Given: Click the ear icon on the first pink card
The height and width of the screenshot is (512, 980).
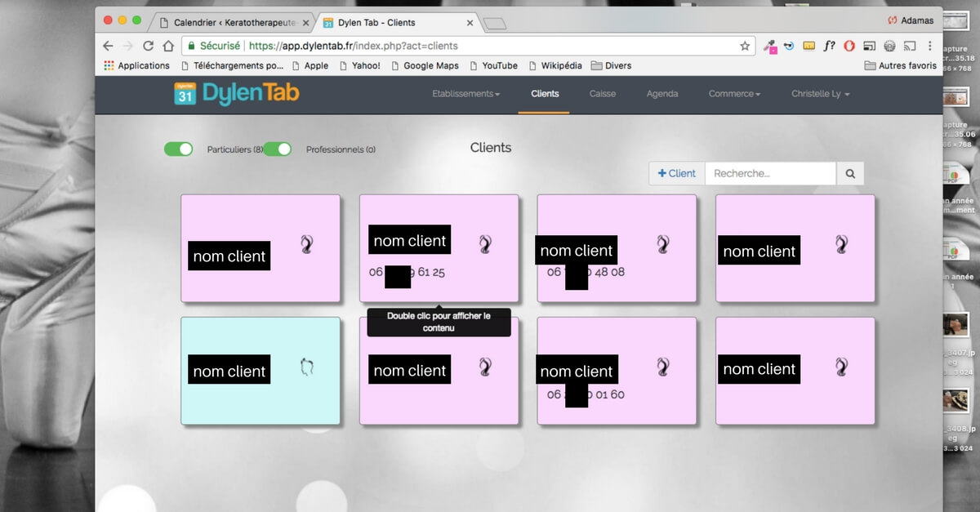Looking at the screenshot, I should [307, 243].
